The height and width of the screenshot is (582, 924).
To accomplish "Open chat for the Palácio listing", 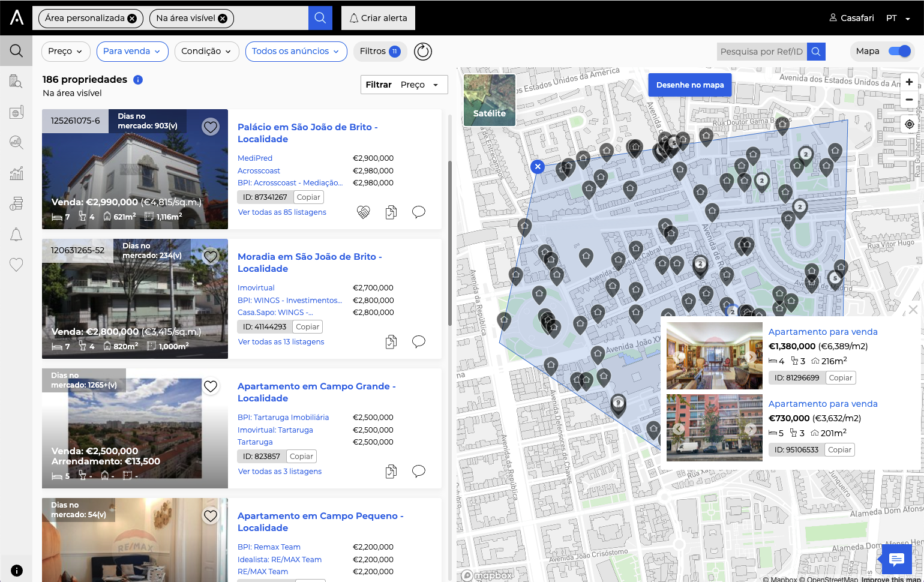I will pyautogui.click(x=419, y=212).
